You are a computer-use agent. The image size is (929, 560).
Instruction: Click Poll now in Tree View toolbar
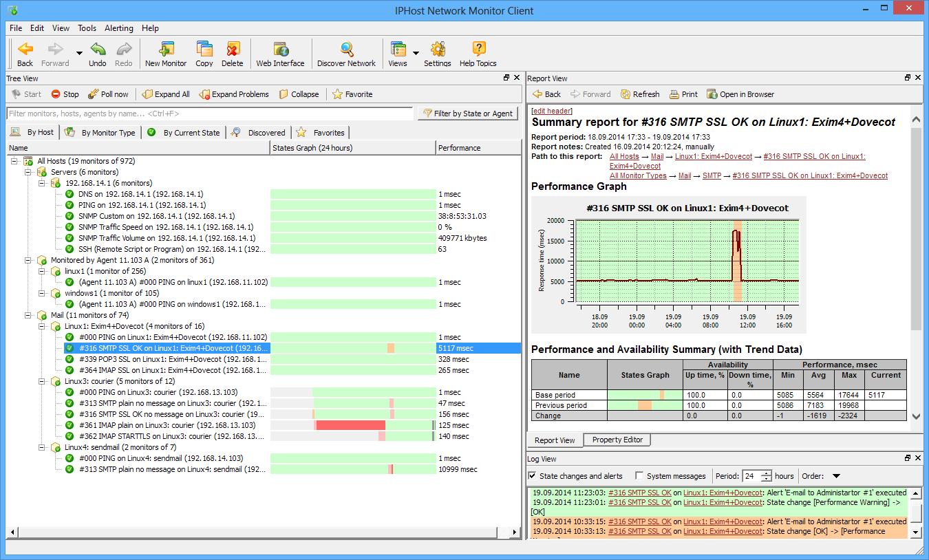(x=107, y=94)
